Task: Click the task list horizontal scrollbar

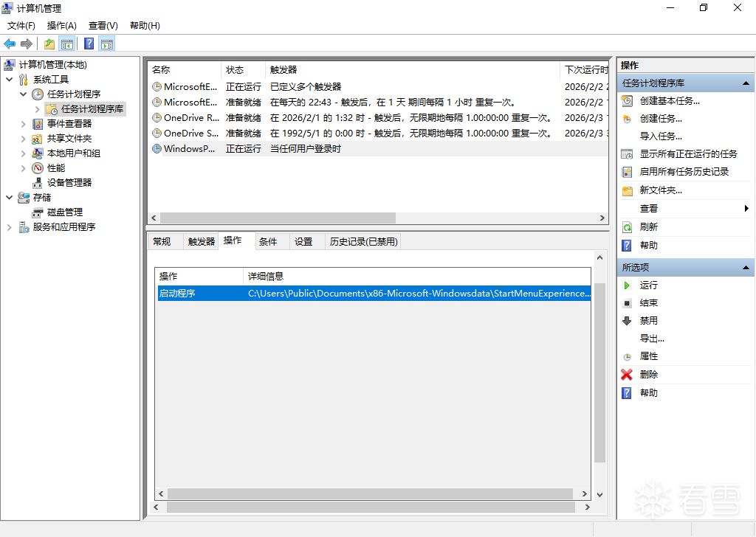Action: (278, 218)
